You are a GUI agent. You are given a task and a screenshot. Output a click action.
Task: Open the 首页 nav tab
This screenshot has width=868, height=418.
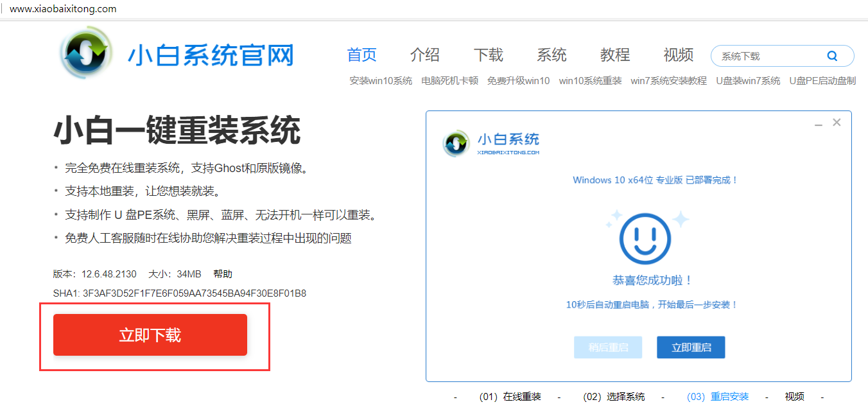(x=361, y=55)
